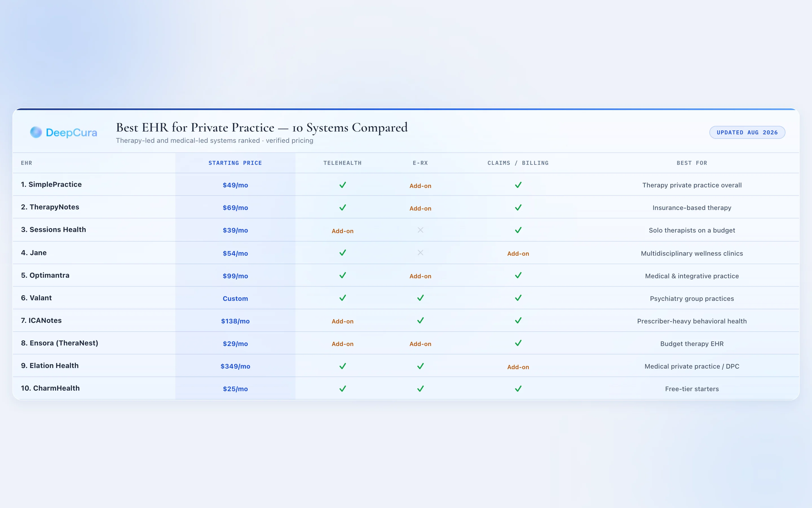The height and width of the screenshot is (508, 812).
Task: Click TherapyNotes telehealth checkmark
Action: [x=342, y=207]
